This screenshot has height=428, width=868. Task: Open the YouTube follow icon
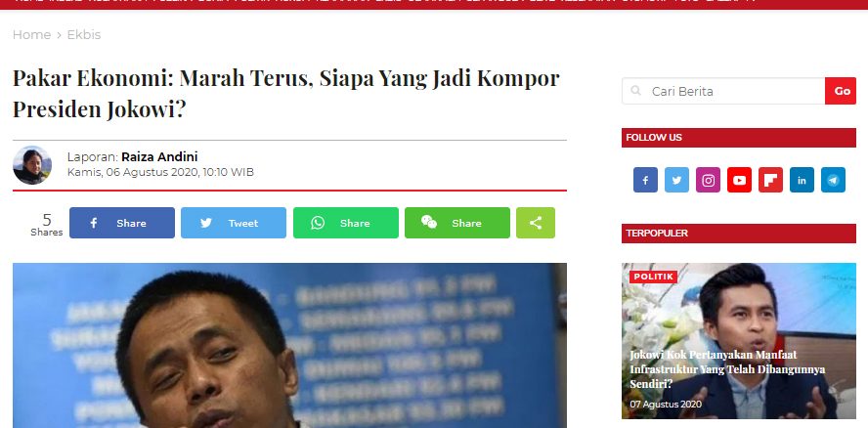pyautogui.click(x=739, y=180)
